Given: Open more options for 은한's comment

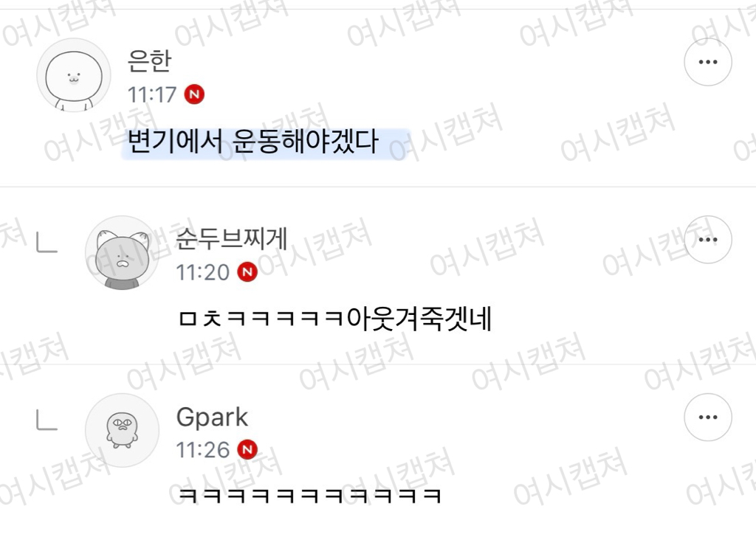Looking at the screenshot, I should [708, 62].
